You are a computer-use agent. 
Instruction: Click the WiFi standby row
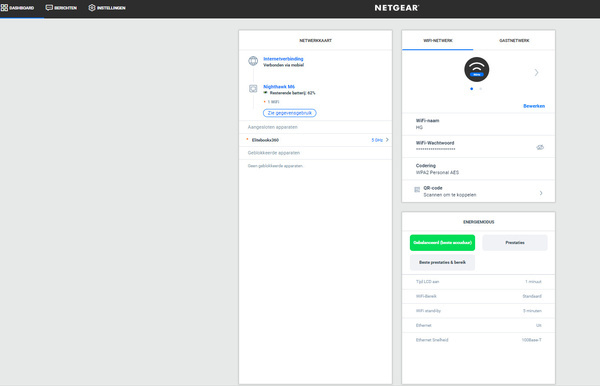tap(478, 311)
